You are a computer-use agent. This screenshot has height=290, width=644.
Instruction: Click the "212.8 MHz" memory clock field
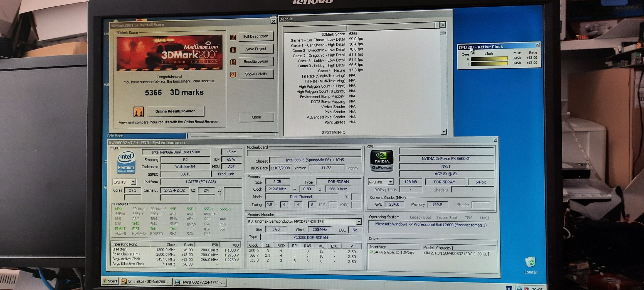point(277,189)
